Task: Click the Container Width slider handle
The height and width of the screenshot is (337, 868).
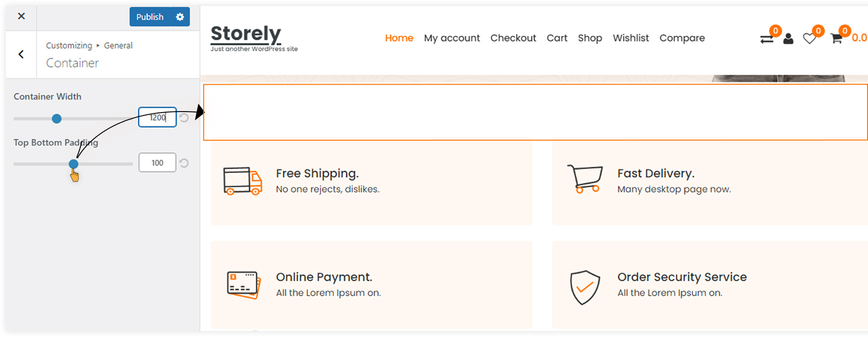Action: point(56,119)
